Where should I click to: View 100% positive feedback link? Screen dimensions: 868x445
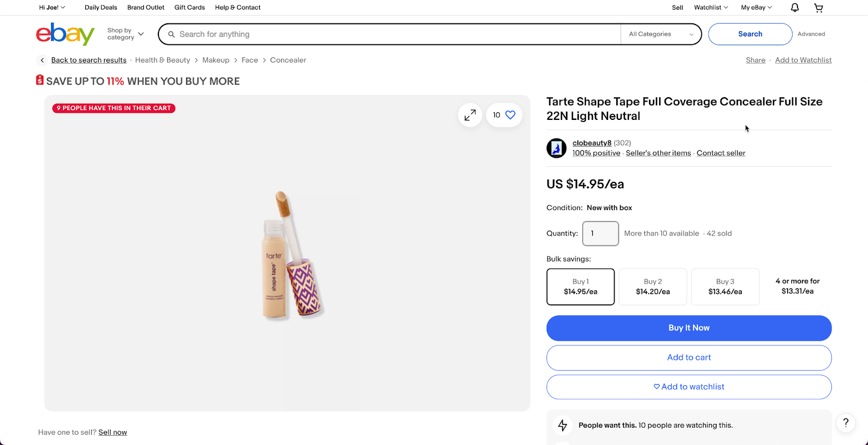point(596,153)
